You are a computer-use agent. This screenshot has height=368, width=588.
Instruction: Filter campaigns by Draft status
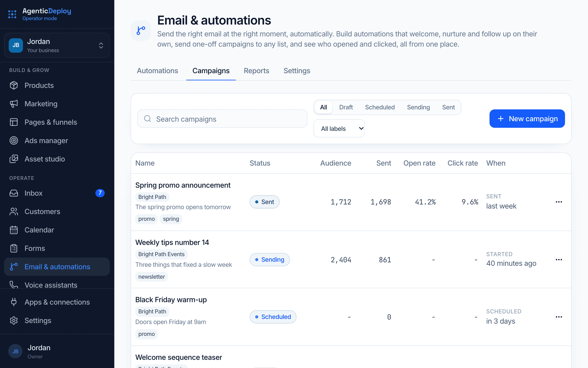point(346,107)
